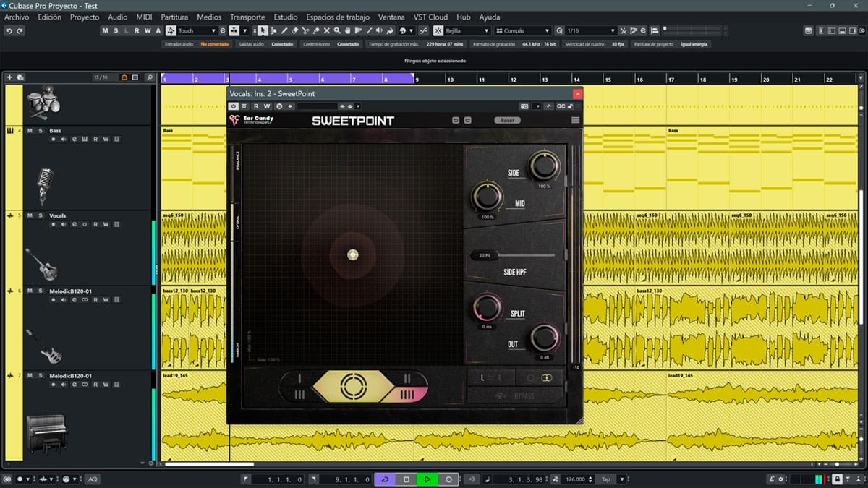Click the AQ button in the transport bar
The height and width of the screenshot is (488, 868).
[93, 479]
